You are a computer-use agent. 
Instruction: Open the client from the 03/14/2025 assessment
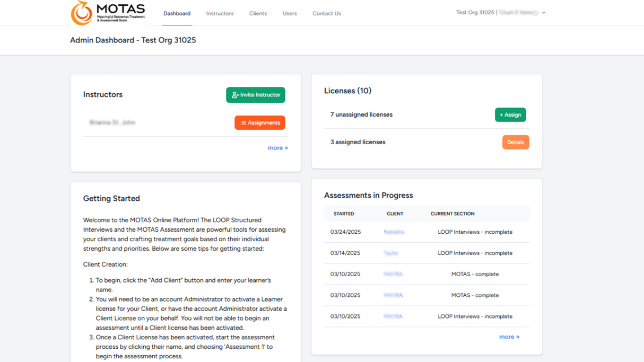point(391,253)
